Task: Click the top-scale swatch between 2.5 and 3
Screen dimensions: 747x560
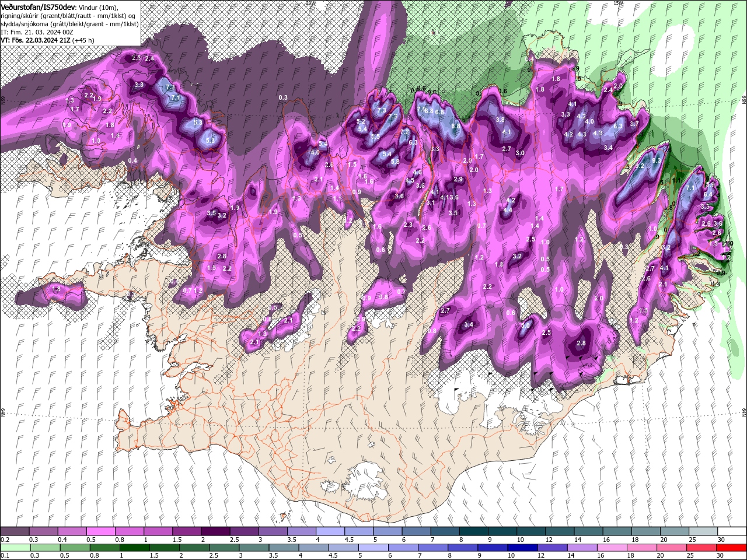Action: click(244, 531)
